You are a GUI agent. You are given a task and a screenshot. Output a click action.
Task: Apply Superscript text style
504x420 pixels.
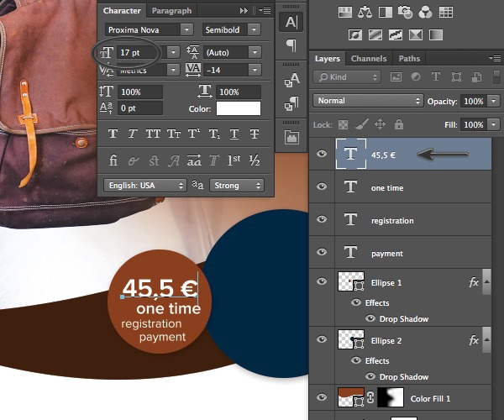194,134
